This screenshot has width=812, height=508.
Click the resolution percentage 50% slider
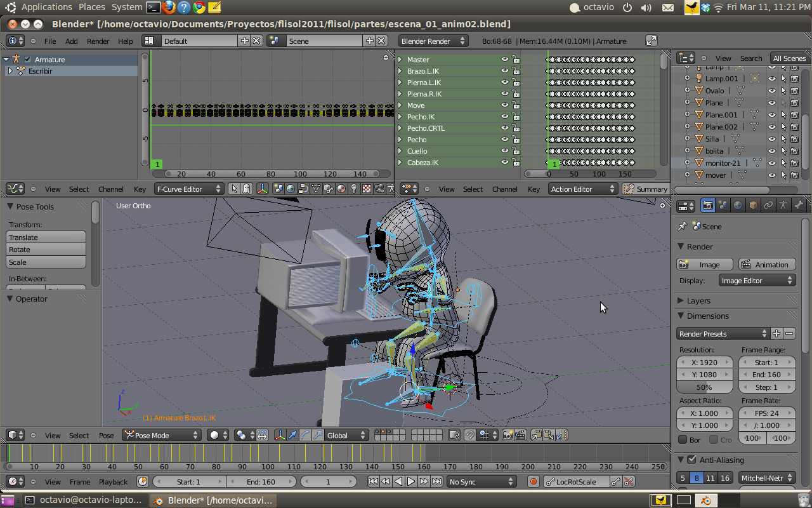[x=704, y=387]
